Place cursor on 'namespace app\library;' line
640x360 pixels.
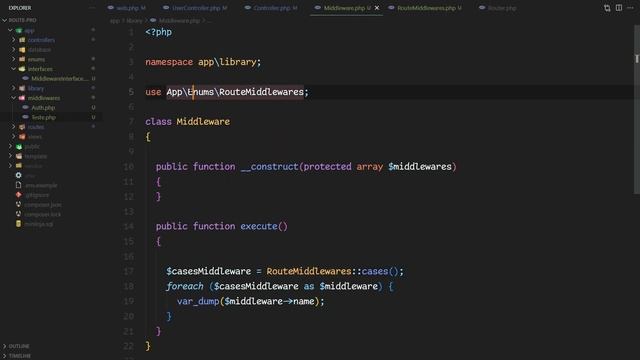point(203,62)
